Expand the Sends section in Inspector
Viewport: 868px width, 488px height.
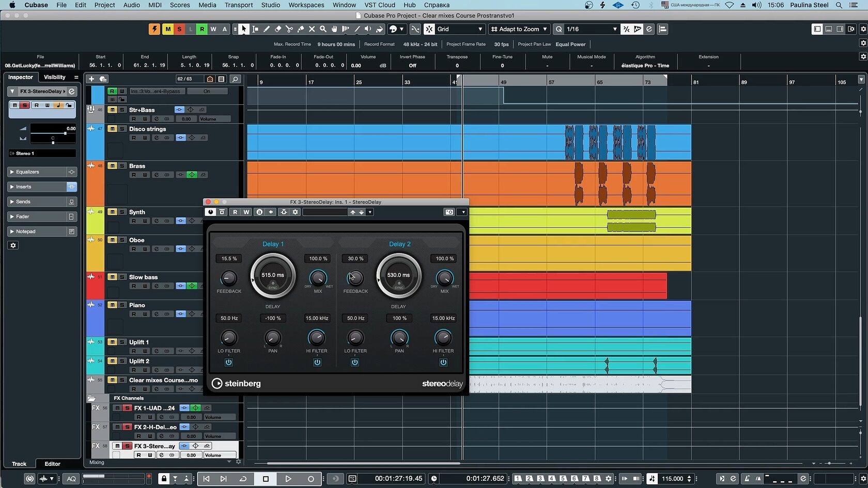[x=42, y=202]
